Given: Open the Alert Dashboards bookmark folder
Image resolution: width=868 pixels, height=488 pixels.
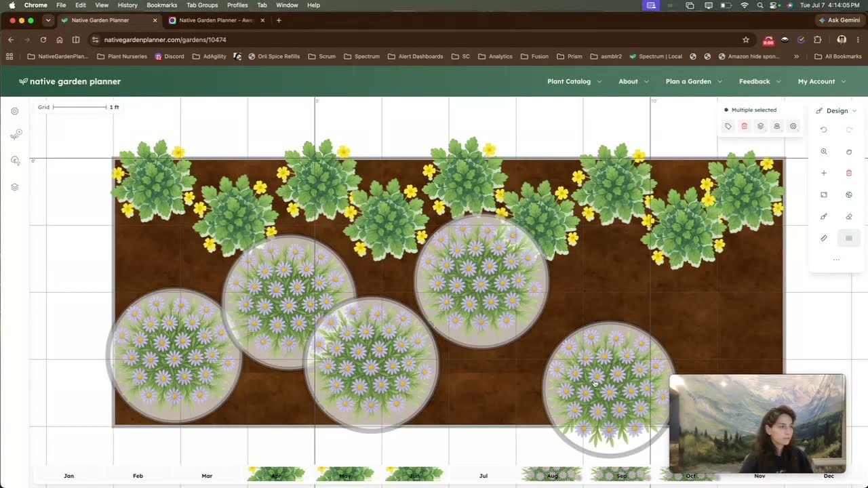Looking at the screenshot, I should pyautogui.click(x=415, y=56).
